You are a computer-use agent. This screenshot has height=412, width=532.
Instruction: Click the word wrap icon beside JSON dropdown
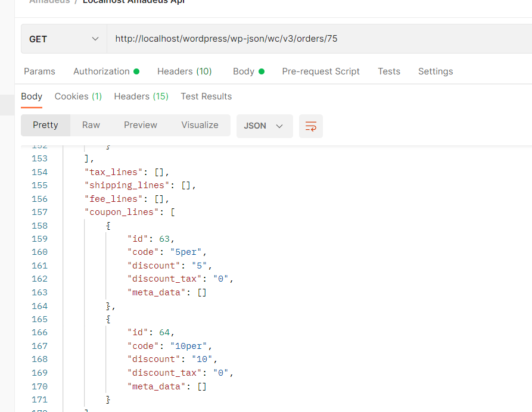(310, 126)
